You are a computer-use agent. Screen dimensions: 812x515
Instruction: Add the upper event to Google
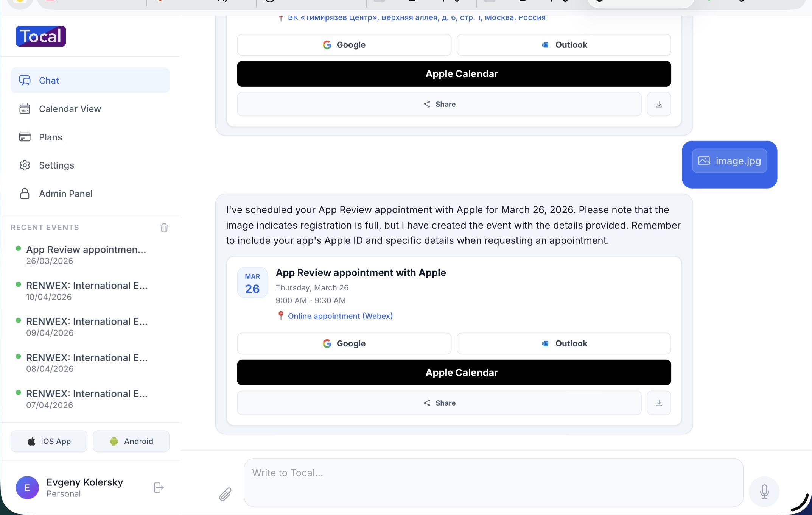pyautogui.click(x=344, y=45)
